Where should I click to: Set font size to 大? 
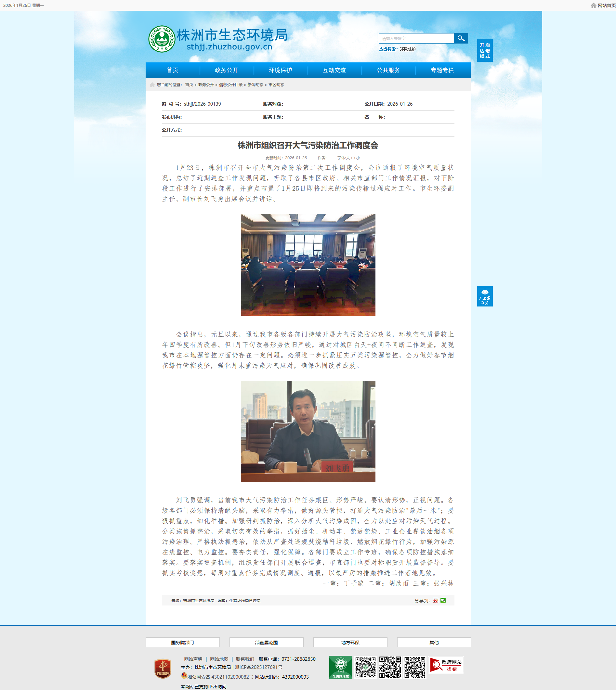coord(348,158)
